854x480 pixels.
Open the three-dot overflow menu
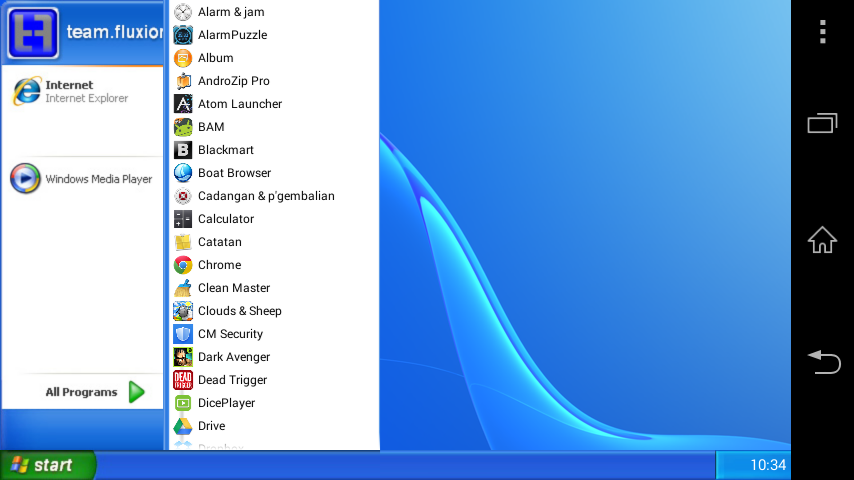pyautogui.click(x=823, y=32)
